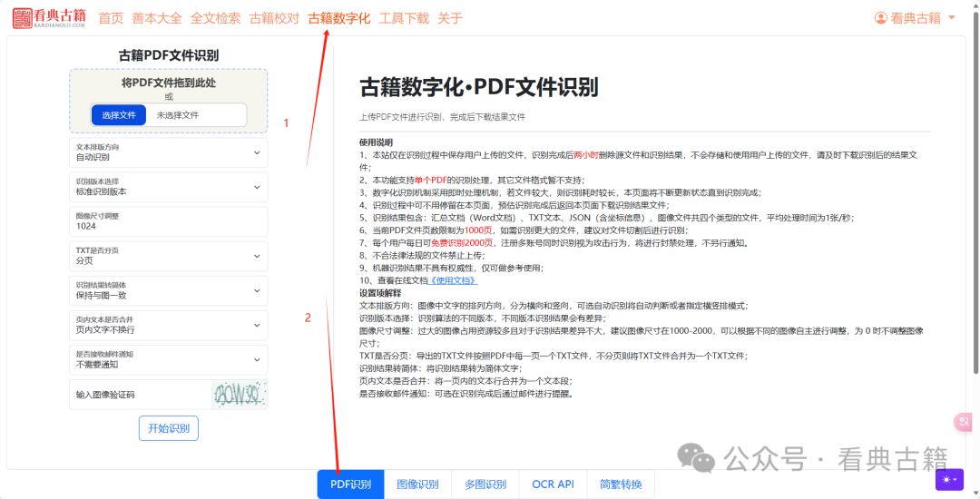This screenshot has width=980, height=499.
Task: Switch to the 简繁转换 tab
Action: pos(621,484)
